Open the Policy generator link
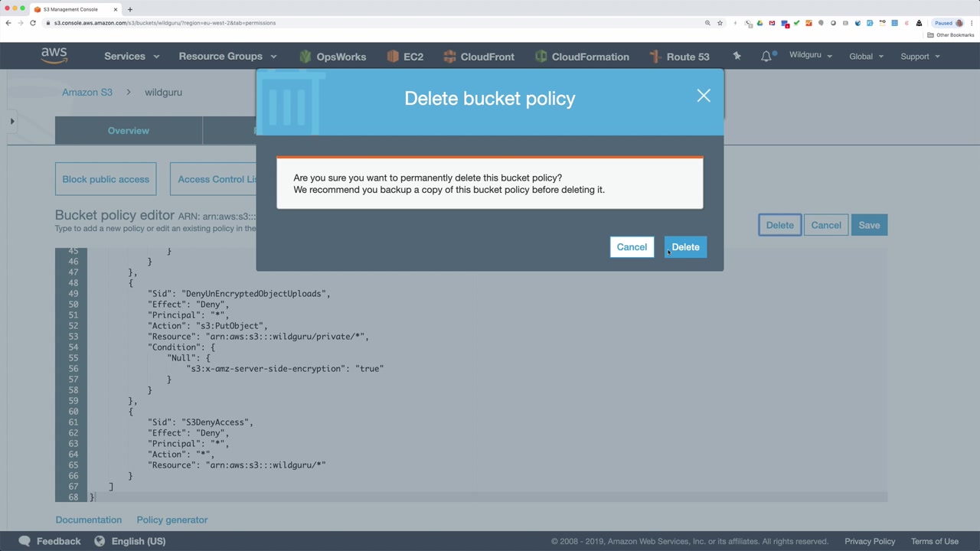 pos(172,520)
